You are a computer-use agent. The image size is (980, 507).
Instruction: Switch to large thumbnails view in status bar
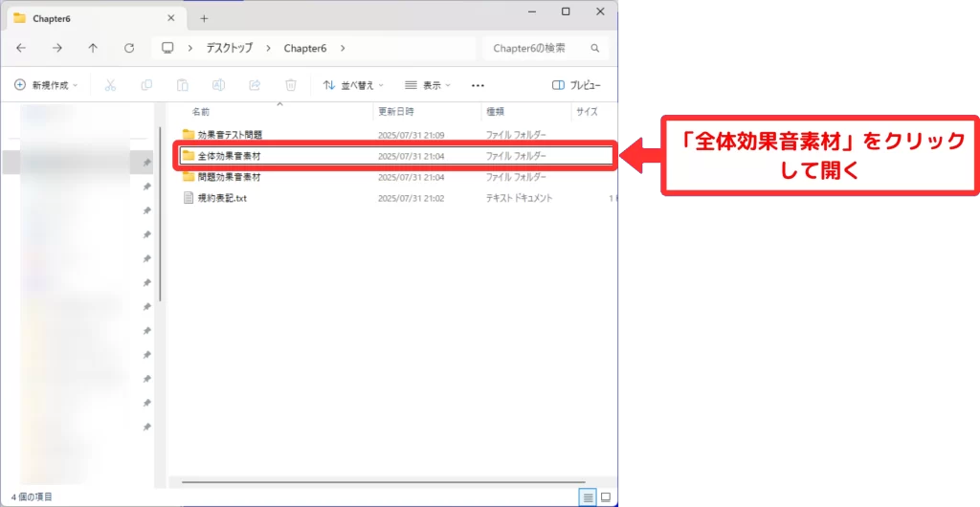pos(606,496)
